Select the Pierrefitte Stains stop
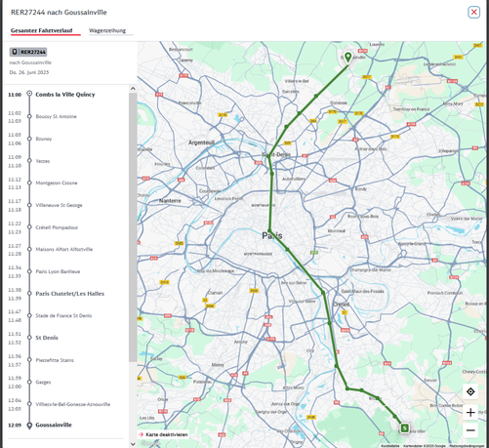This screenshot has width=489, height=448. pyautogui.click(x=55, y=360)
